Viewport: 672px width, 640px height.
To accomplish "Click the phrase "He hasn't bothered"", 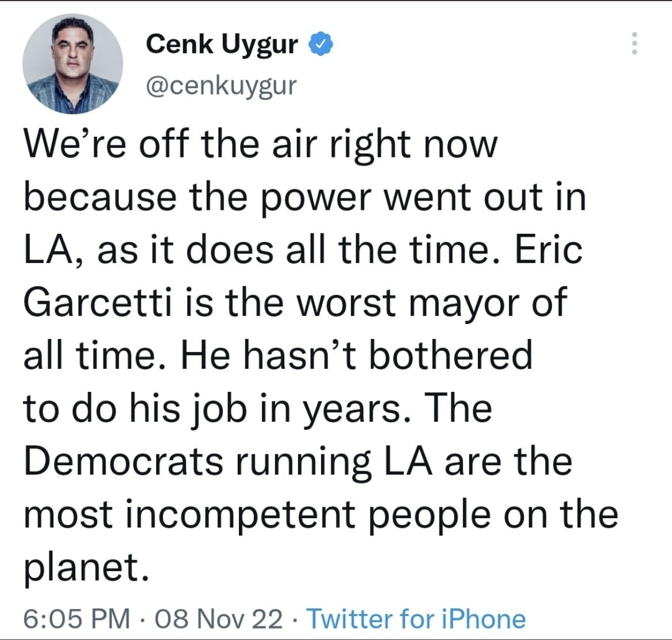I will [x=356, y=355].
